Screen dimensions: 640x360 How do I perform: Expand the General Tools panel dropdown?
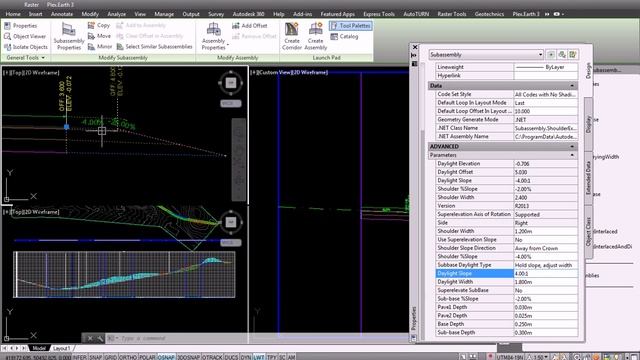click(25, 58)
